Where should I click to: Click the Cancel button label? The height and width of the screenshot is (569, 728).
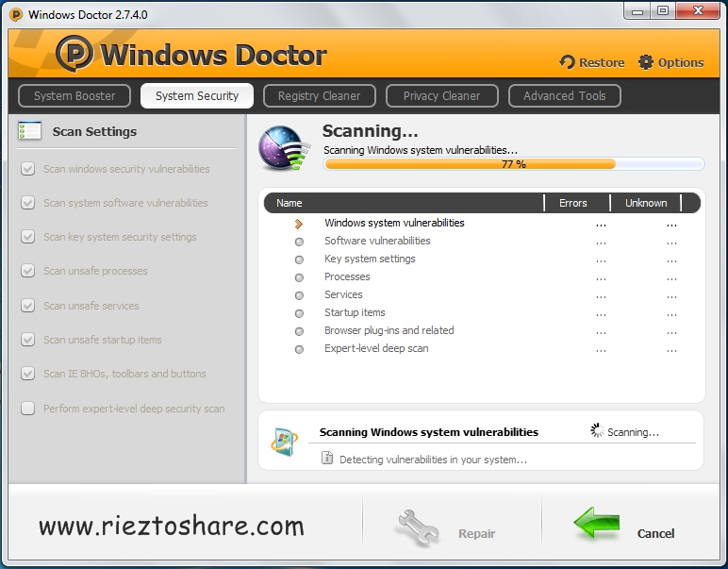point(655,533)
